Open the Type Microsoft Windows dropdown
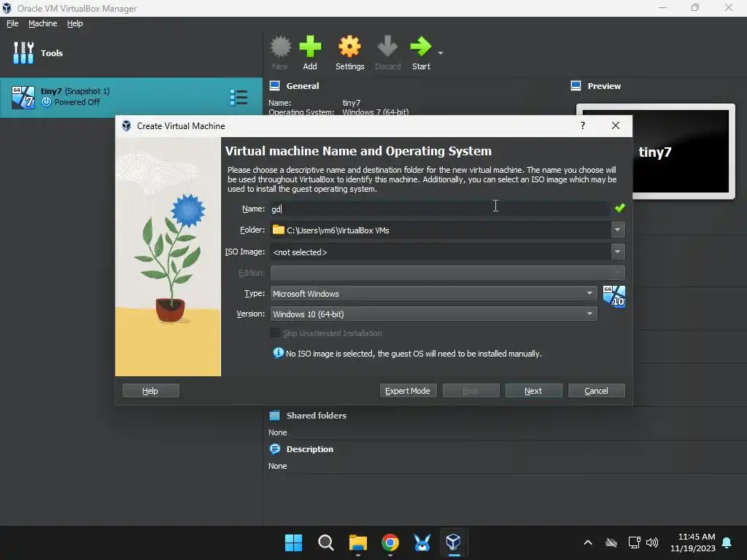 coord(433,294)
